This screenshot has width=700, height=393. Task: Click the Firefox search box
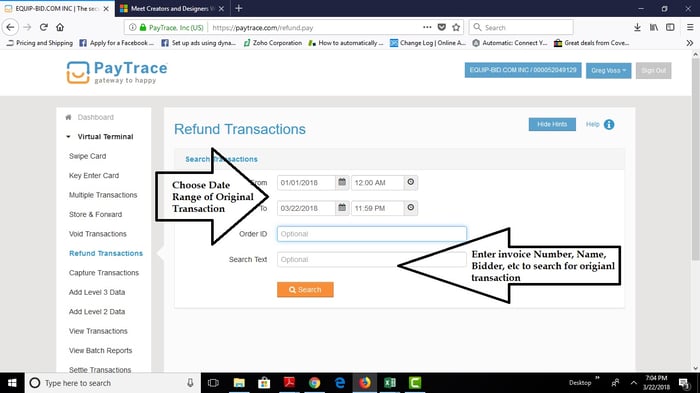coord(521,27)
